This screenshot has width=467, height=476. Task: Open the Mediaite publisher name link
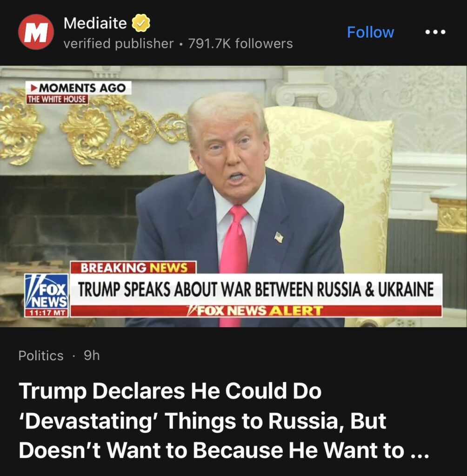95,23
